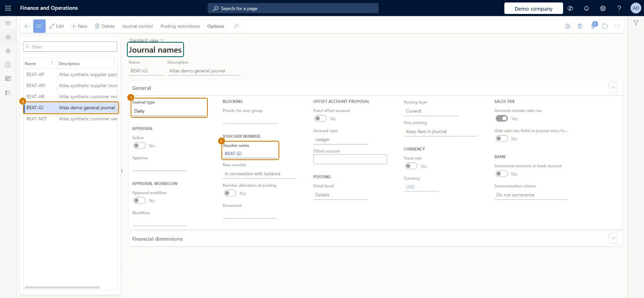The width and height of the screenshot is (644, 298).
Task: Collapse the General section
Action: click(613, 87)
